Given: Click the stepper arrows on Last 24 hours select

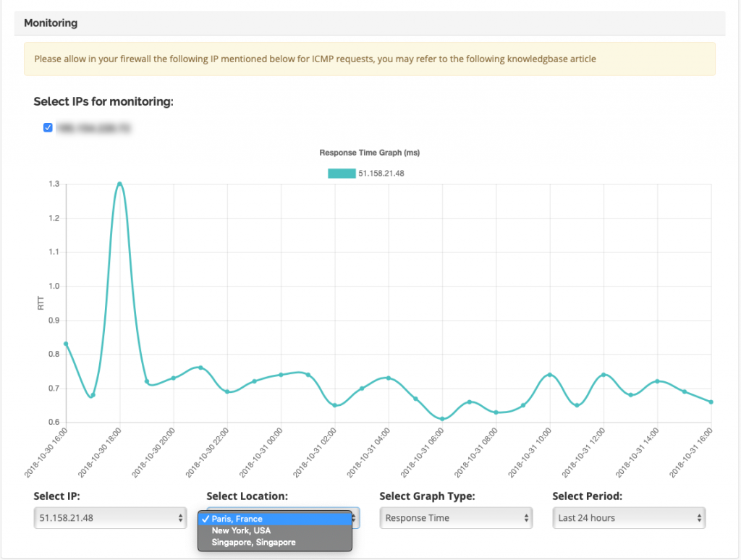Looking at the screenshot, I should coord(700,518).
